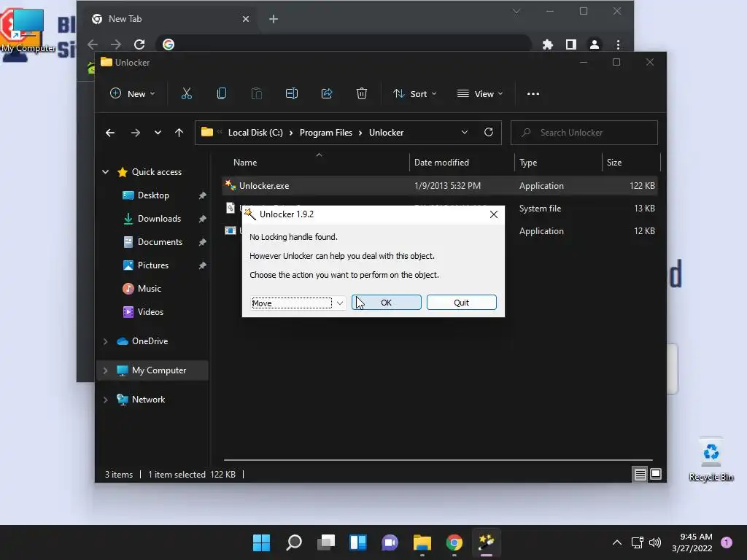Open Chrome profile avatar menu

point(594,44)
